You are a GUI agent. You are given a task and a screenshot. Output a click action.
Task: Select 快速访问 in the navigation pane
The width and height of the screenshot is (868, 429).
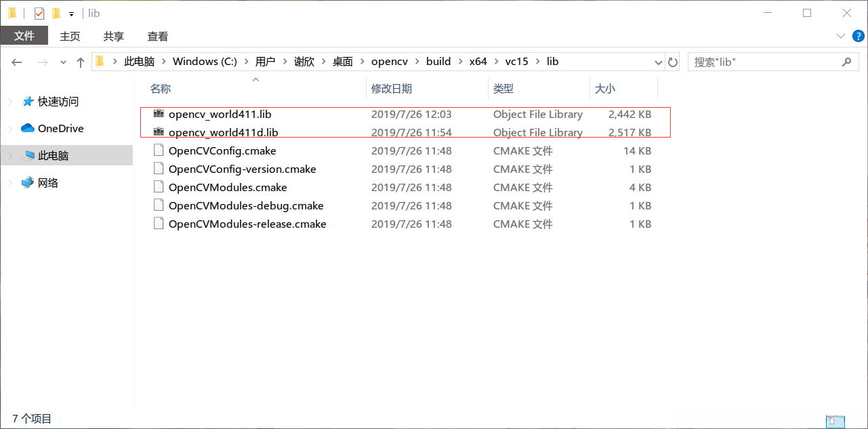point(58,102)
